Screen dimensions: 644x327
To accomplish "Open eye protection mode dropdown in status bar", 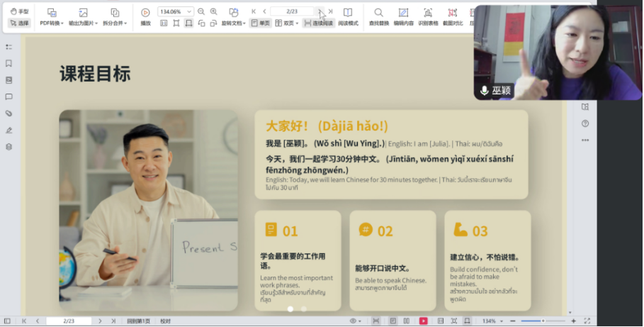I will (355, 321).
